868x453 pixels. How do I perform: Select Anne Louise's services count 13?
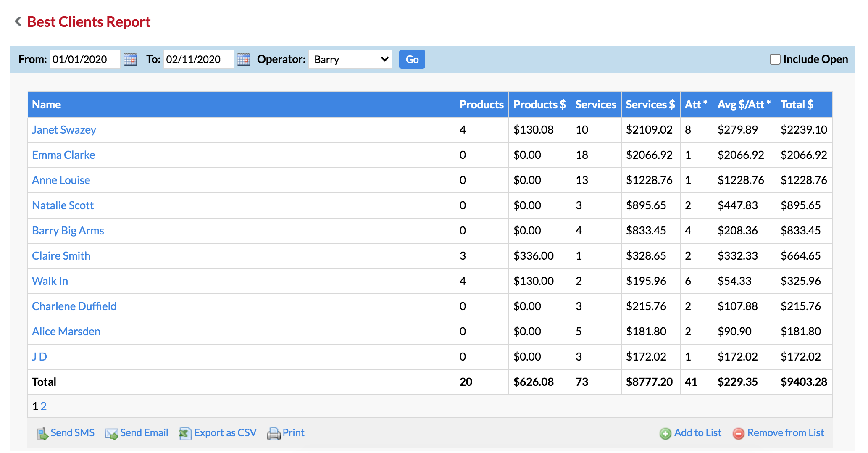click(596, 180)
